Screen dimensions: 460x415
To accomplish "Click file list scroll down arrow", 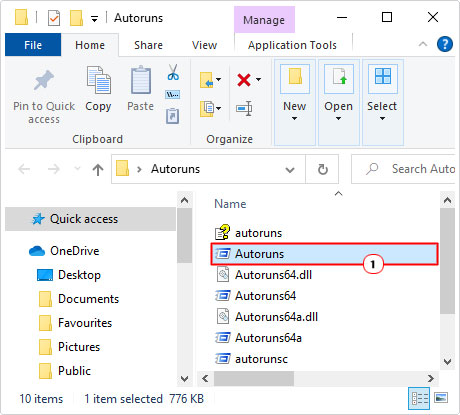I will 447,361.
